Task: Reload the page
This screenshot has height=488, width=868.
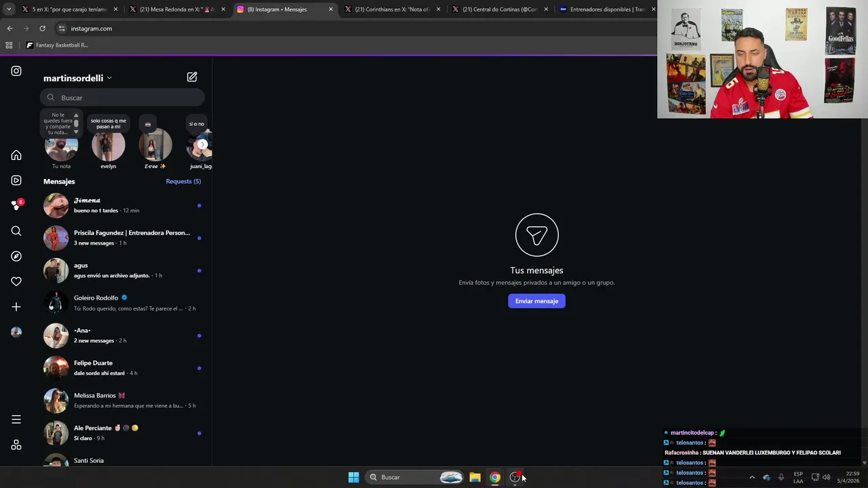Action: (42, 28)
